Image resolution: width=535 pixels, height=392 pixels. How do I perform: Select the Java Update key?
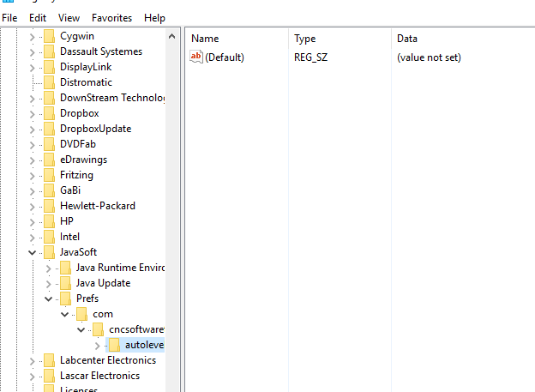pyautogui.click(x=103, y=283)
